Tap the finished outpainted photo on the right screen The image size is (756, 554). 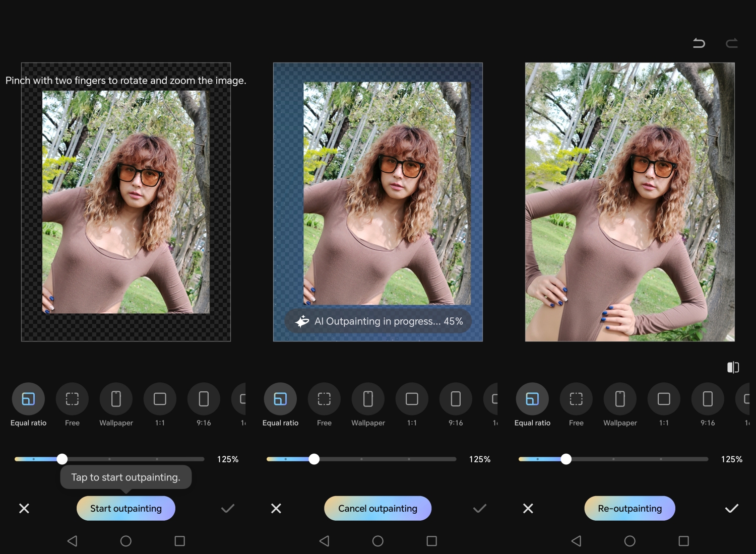point(629,201)
